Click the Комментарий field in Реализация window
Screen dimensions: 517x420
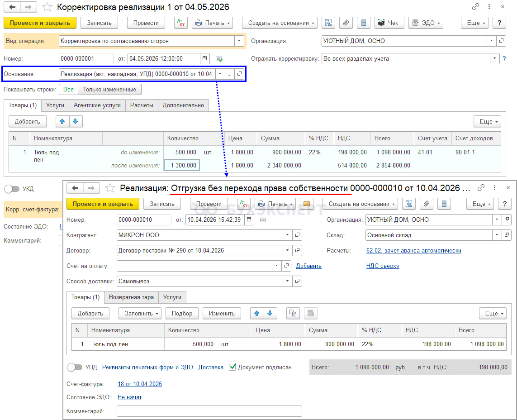pos(209,411)
